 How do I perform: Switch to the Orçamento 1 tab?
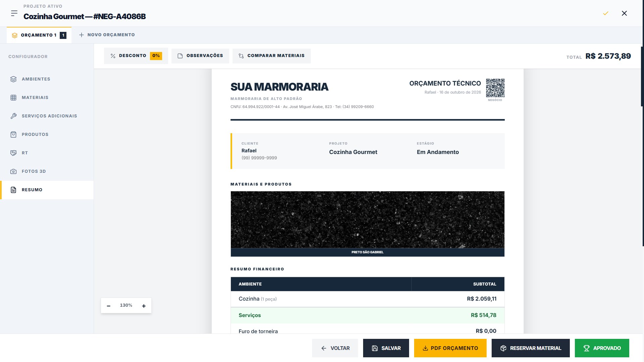39,35
